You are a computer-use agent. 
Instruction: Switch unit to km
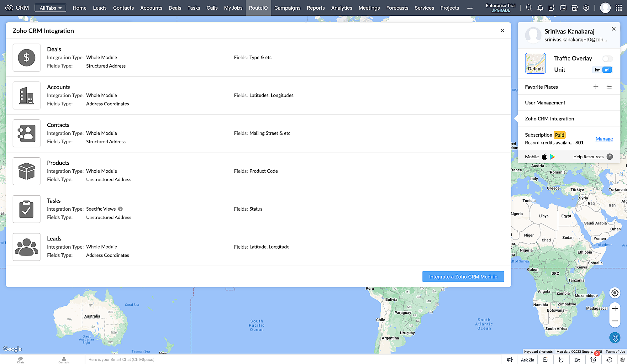(x=598, y=70)
